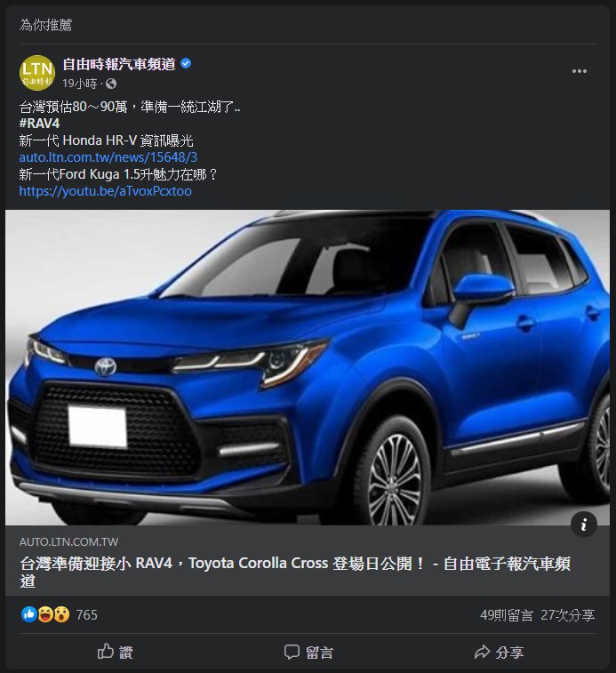Click the thumbs-up reaction emoji icon

(29, 614)
